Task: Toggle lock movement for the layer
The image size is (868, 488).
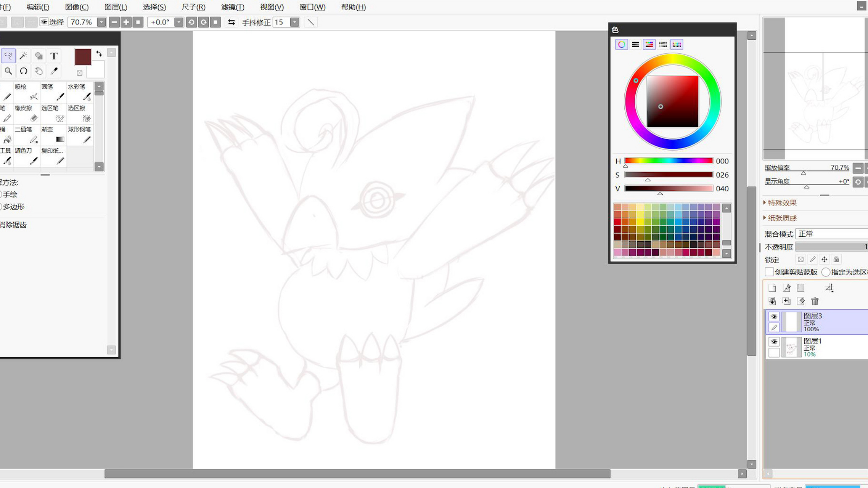Action: coord(824,260)
